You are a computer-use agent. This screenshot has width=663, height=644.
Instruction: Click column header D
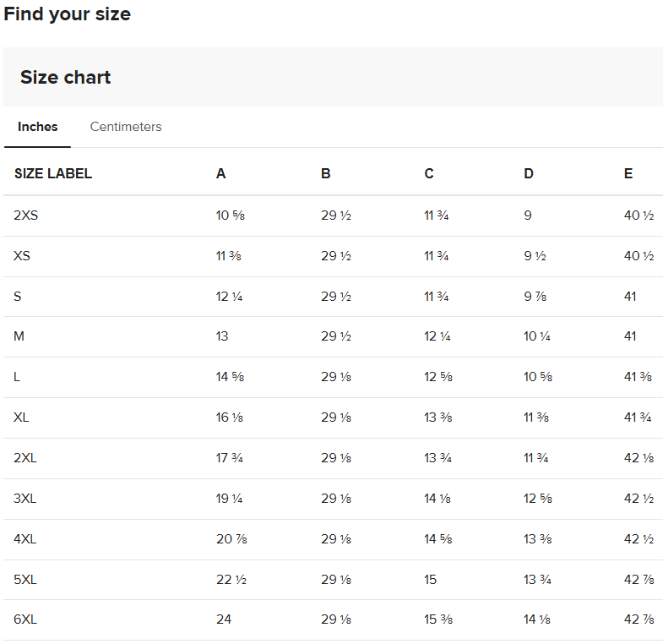529,174
